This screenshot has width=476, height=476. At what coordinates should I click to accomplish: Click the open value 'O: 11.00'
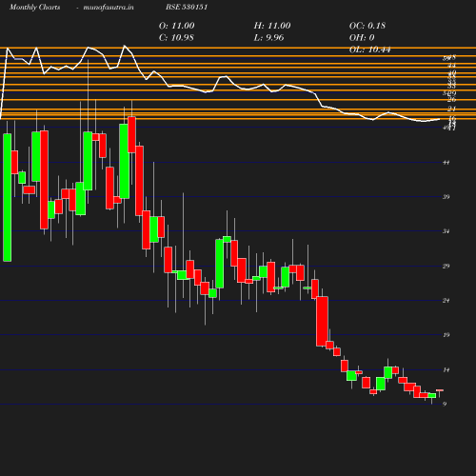[176, 26]
